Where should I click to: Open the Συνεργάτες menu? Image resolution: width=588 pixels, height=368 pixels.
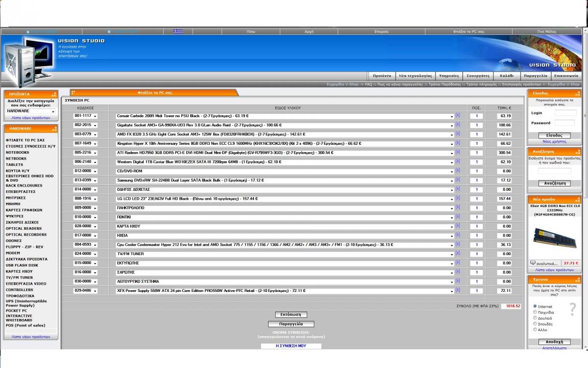tap(478, 76)
